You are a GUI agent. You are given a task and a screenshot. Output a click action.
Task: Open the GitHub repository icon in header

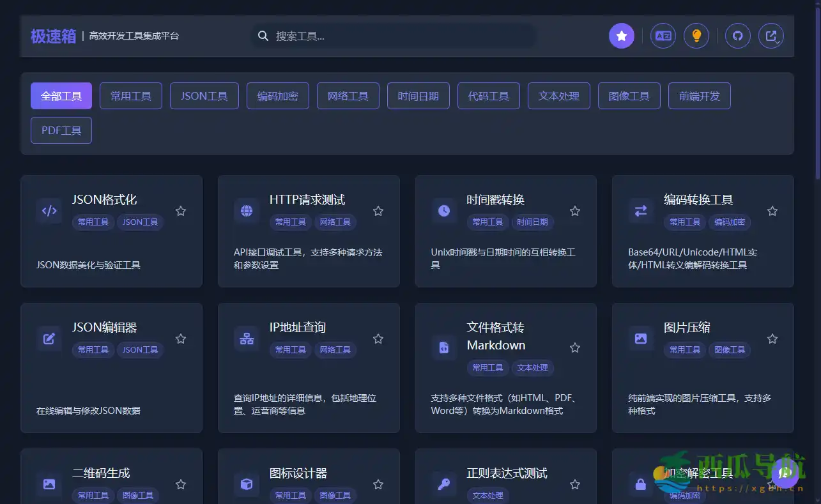point(737,36)
